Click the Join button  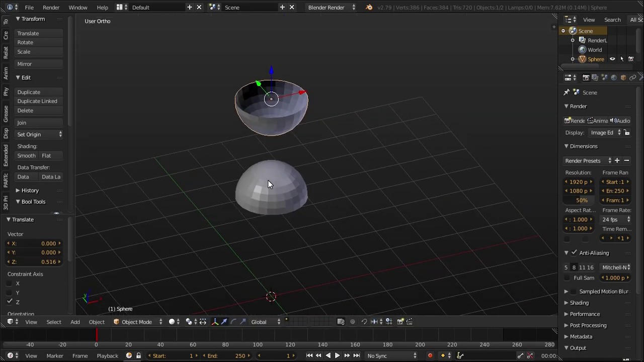click(x=39, y=123)
